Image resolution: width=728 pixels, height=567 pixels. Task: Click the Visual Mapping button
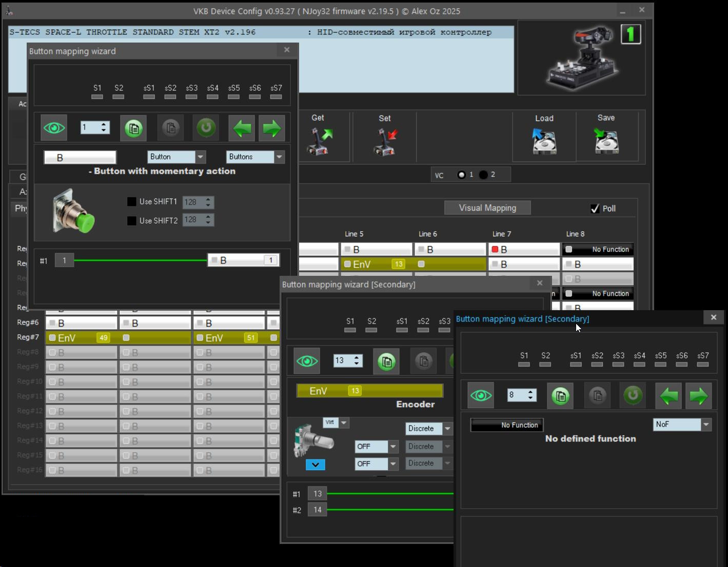click(487, 208)
